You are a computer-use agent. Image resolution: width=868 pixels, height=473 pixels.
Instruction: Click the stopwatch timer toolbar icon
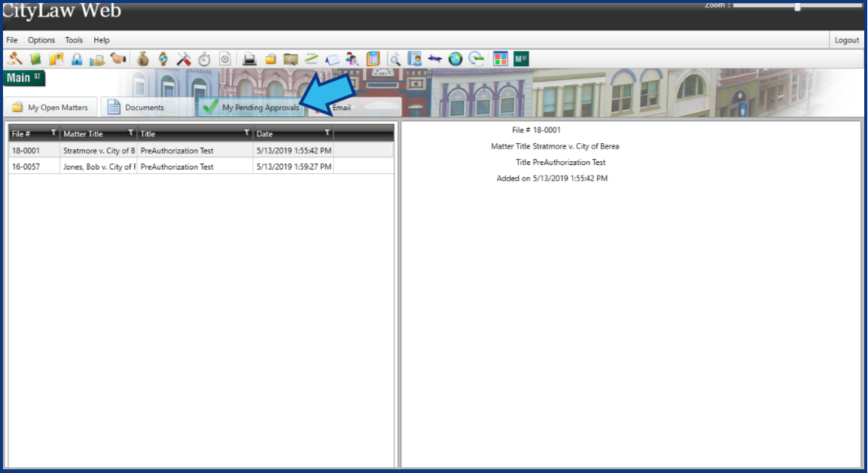203,57
